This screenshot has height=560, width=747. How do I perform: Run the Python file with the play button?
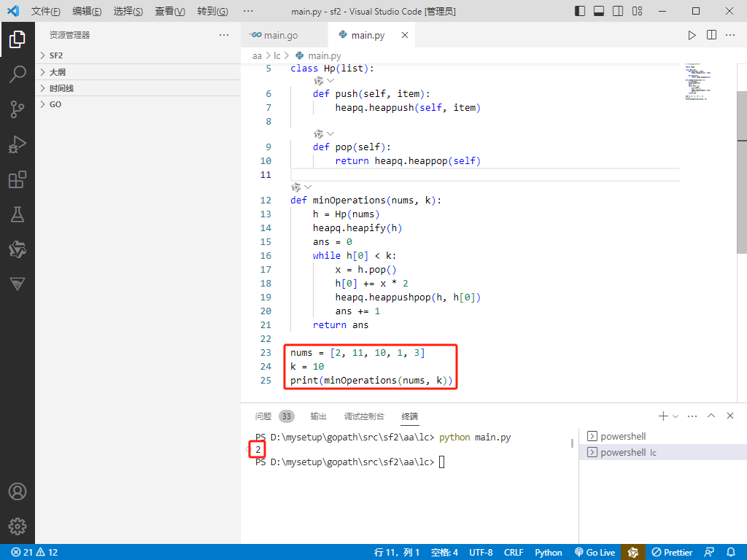[x=692, y=35]
